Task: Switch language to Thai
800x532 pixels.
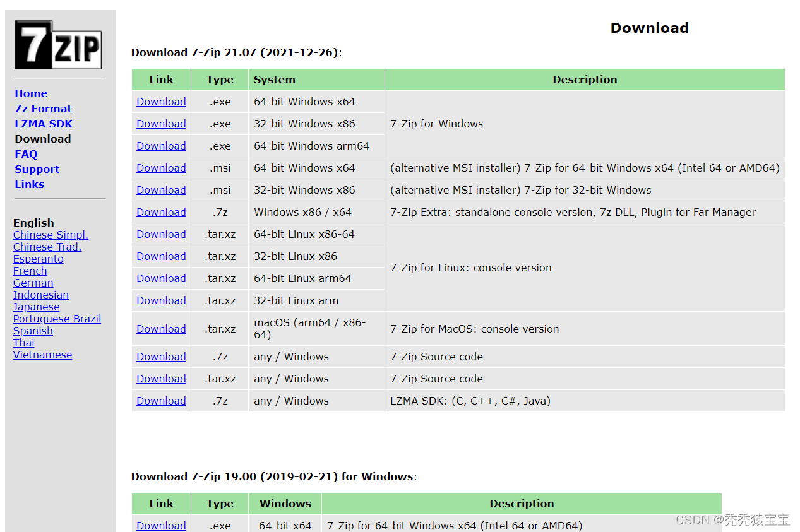Action: [x=24, y=343]
